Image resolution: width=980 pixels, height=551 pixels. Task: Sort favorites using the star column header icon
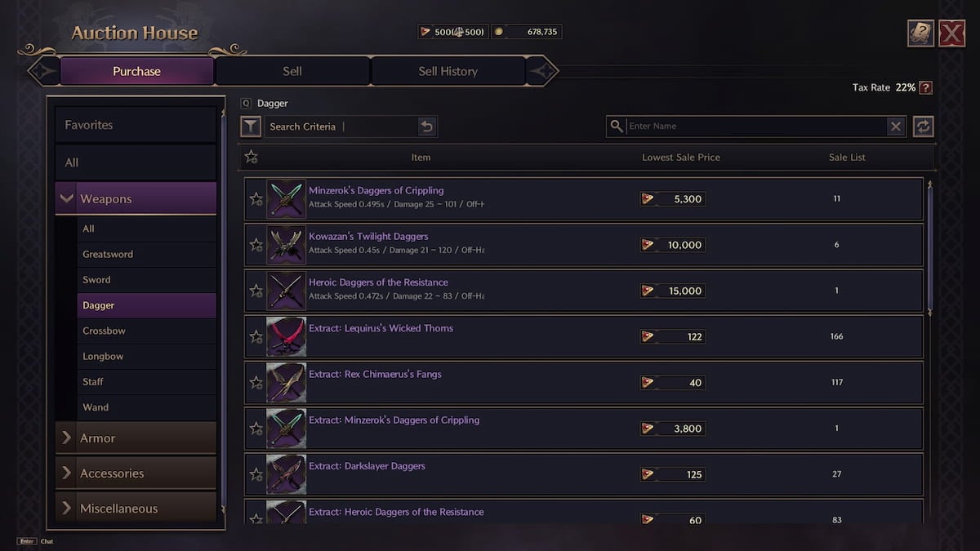tap(252, 156)
